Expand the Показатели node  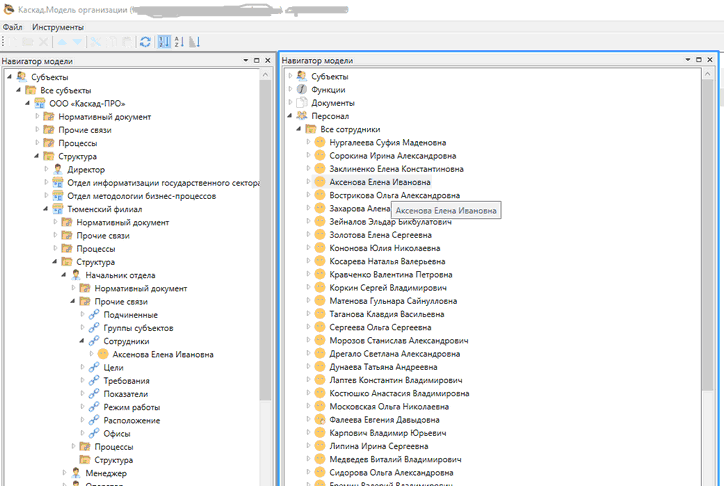pyautogui.click(x=82, y=394)
